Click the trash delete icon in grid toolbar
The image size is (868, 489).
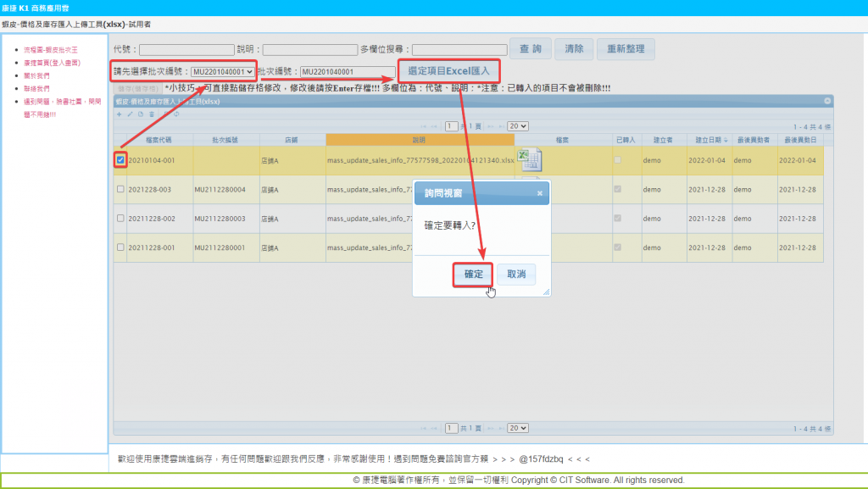click(152, 114)
